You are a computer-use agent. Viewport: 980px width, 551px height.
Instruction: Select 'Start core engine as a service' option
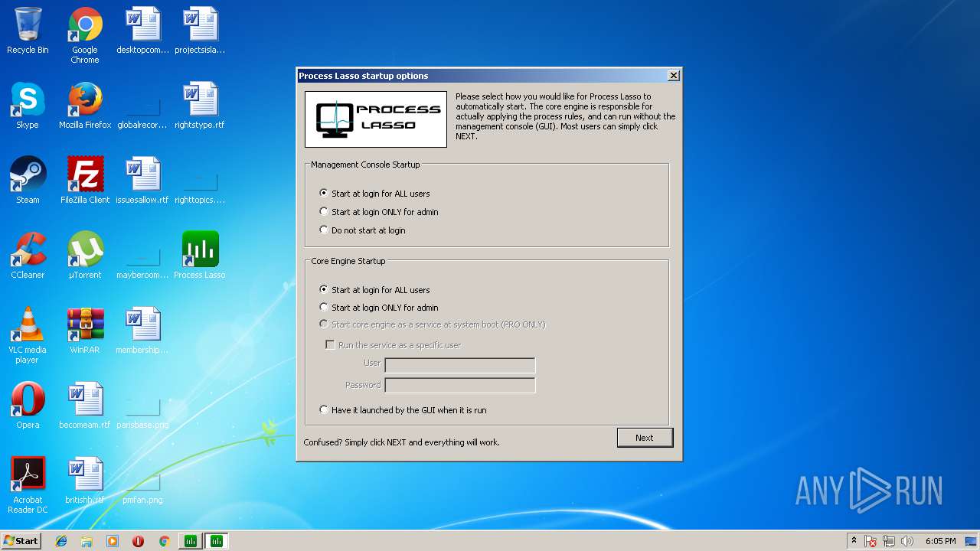(433, 324)
